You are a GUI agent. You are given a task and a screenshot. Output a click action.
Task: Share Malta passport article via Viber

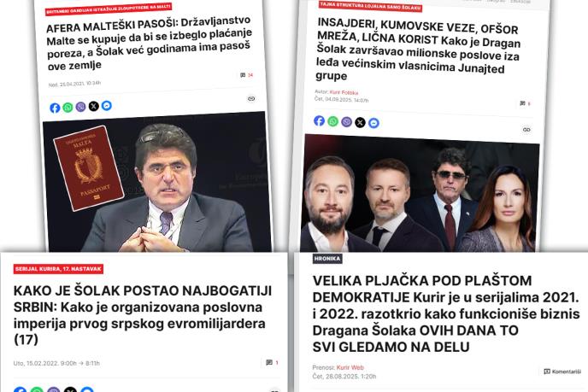point(80,107)
